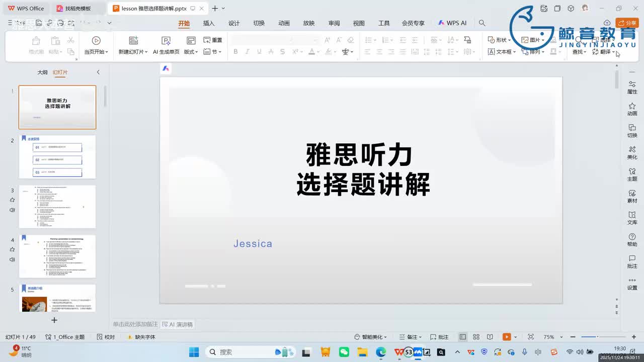Image resolution: width=644 pixels, height=362 pixels.
Task: Switch to reading view
Action: tap(490, 337)
